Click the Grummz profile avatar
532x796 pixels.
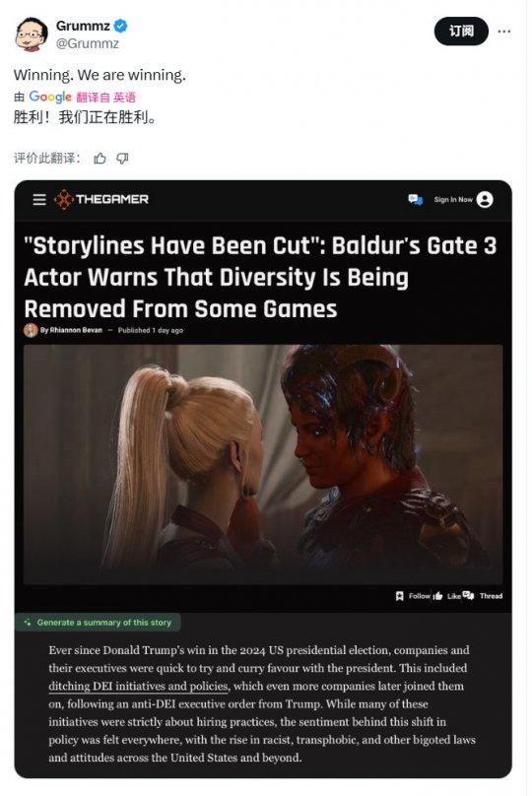click(32, 34)
